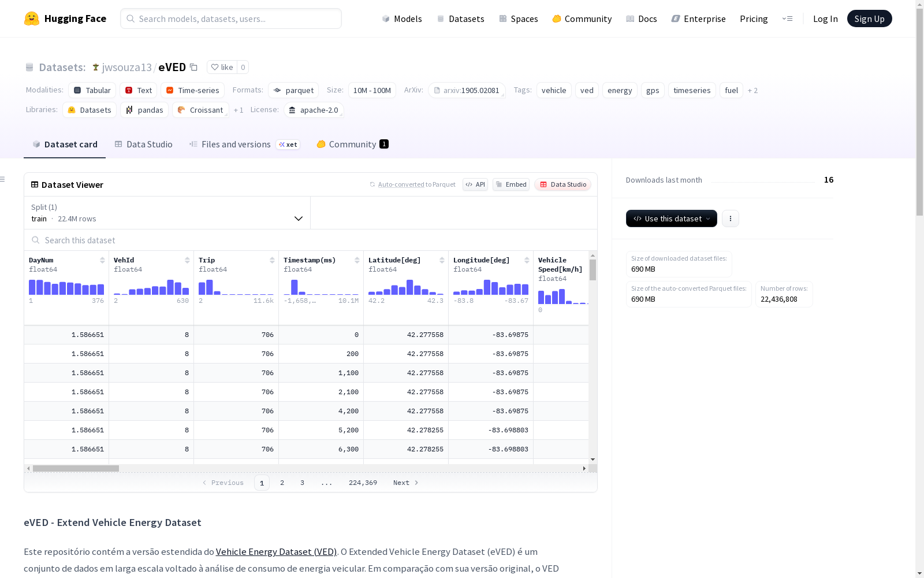Select the parquet format tag
924x578 pixels.
[x=293, y=90]
